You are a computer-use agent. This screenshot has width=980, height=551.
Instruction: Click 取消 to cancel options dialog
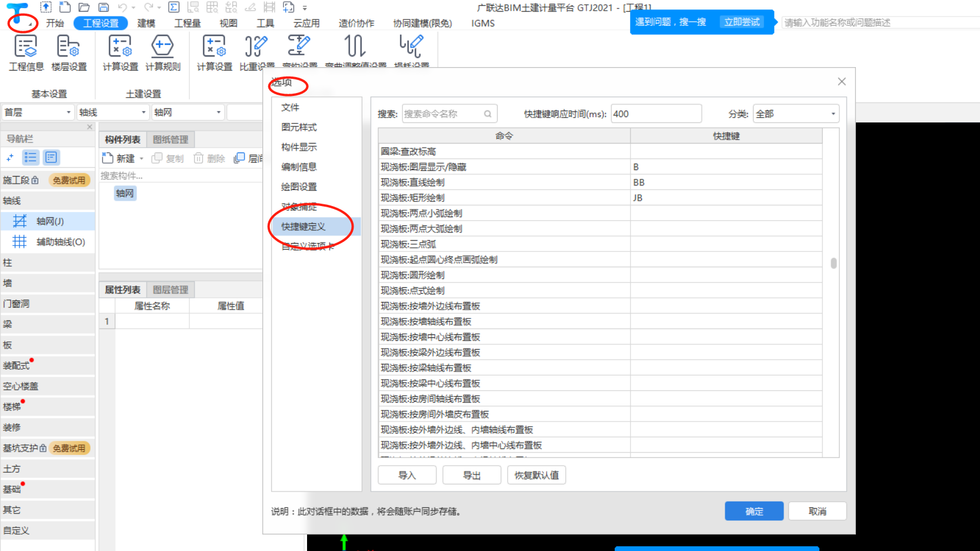pyautogui.click(x=817, y=511)
